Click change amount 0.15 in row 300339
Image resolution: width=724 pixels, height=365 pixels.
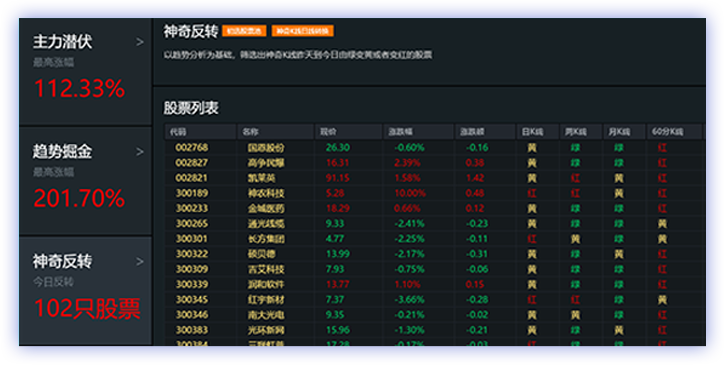(475, 284)
